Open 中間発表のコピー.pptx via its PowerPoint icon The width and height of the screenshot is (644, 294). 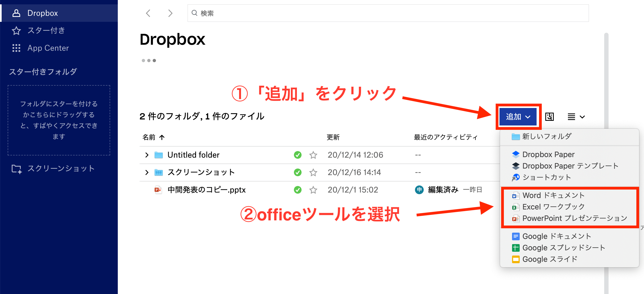point(158,190)
